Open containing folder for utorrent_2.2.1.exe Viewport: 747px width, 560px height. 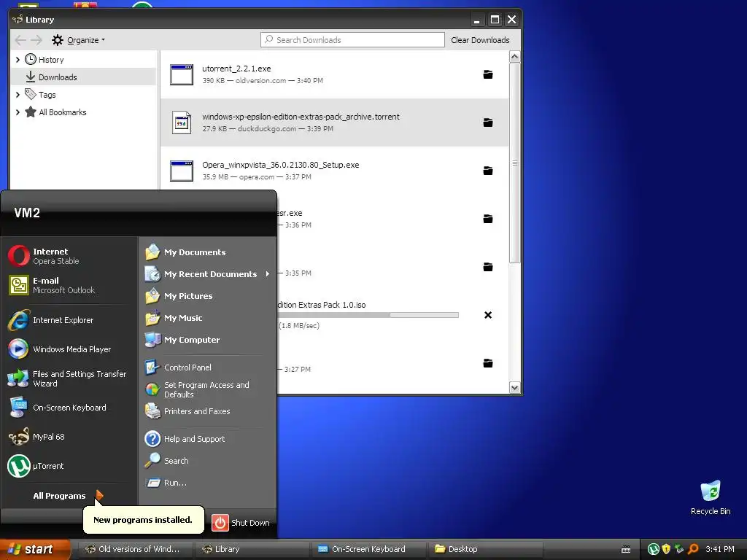coord(488,74)
